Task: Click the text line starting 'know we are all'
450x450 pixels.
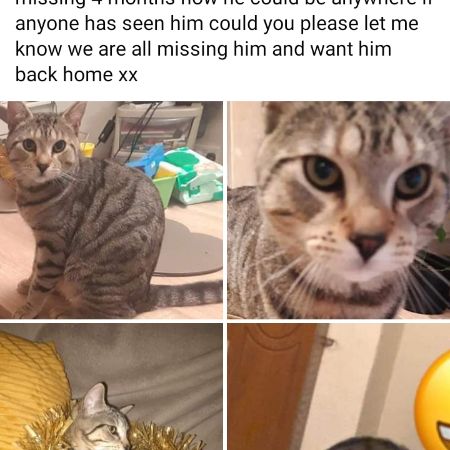Action: coord(203,49)
